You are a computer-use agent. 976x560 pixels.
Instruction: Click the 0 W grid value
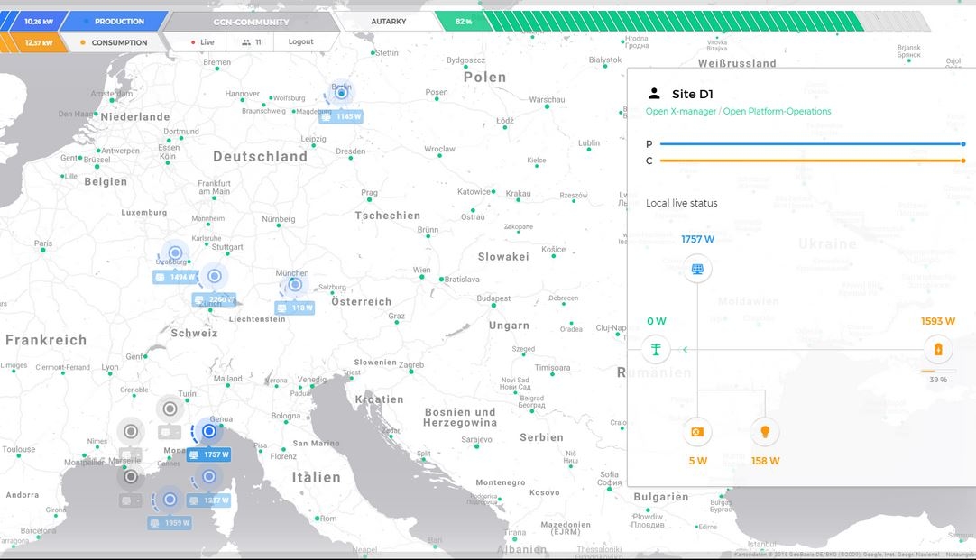[656, 321]
